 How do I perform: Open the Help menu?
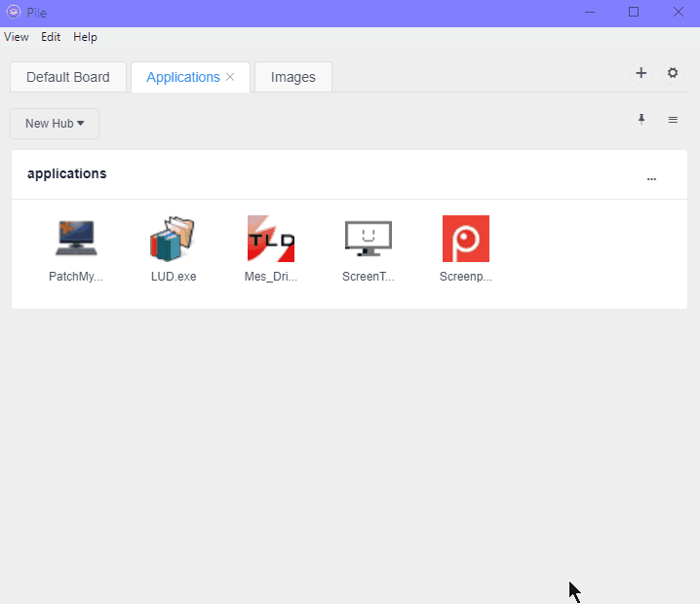85,37
